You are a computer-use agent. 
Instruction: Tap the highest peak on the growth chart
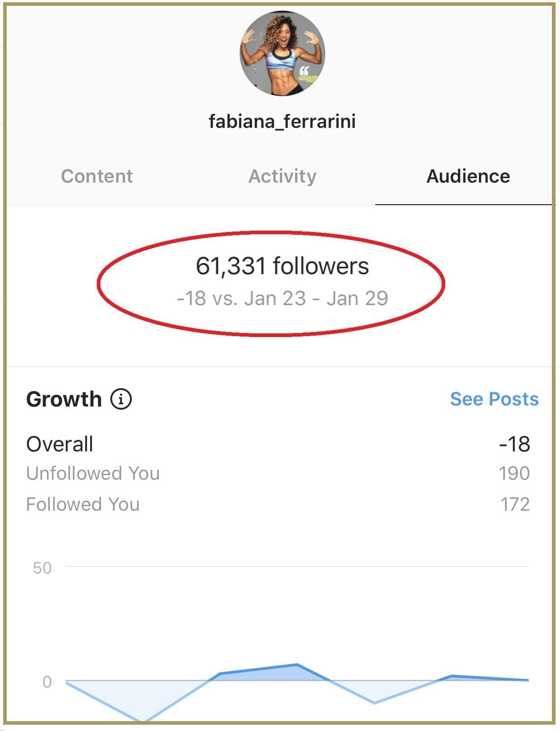[x=297, y=665]
